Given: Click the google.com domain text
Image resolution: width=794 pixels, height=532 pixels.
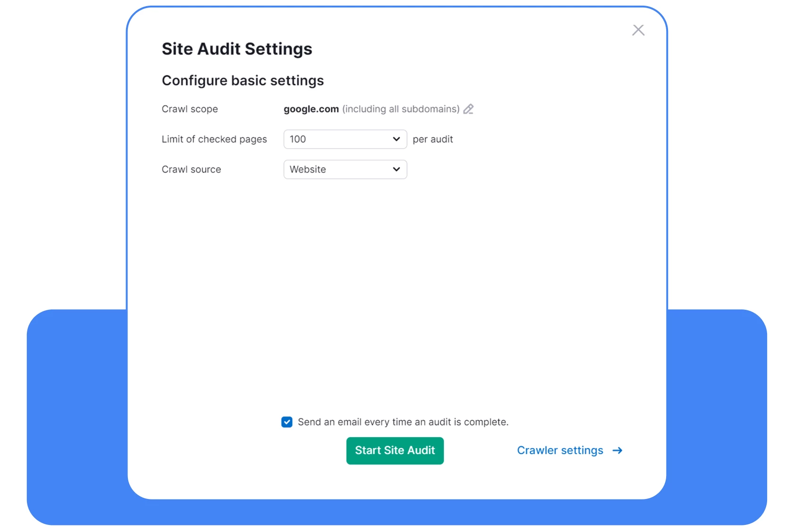Looking at the screenshot, I should point(311,109).
